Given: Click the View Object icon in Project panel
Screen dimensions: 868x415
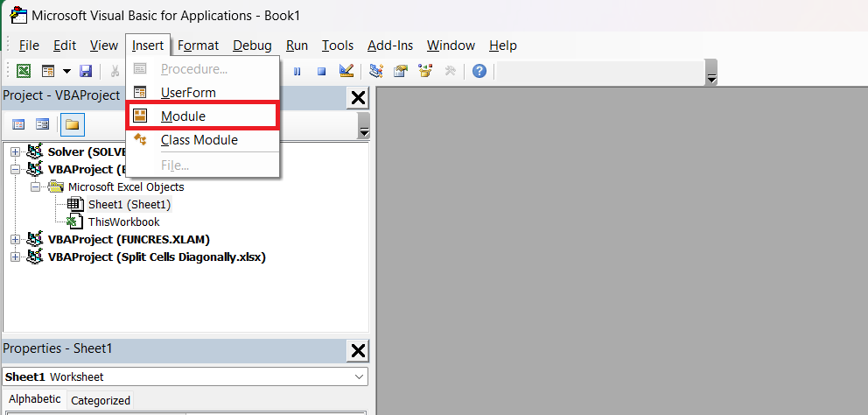Looking at the screenshot, I should [x=43, y=124].
